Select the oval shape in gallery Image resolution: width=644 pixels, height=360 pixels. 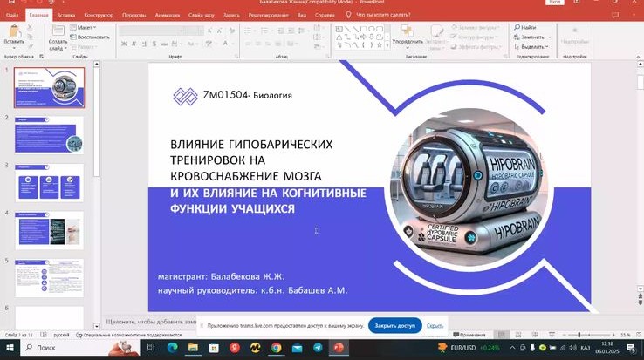click(x=371, y=29)
